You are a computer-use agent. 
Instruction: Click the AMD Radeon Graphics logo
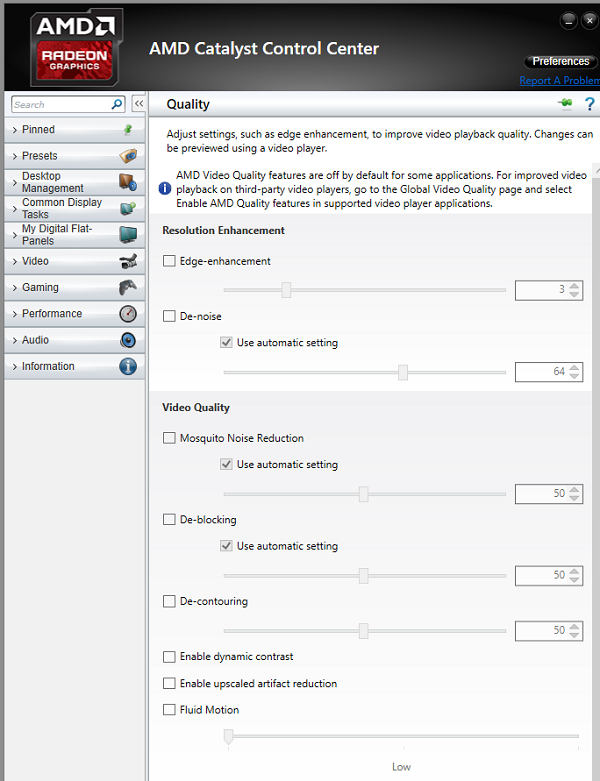click(76, 47)
